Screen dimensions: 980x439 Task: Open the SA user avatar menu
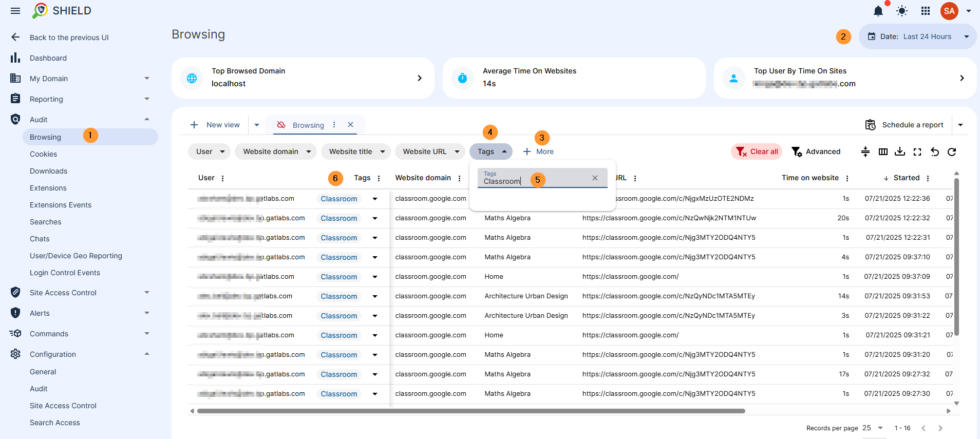[x=949, y=11]
